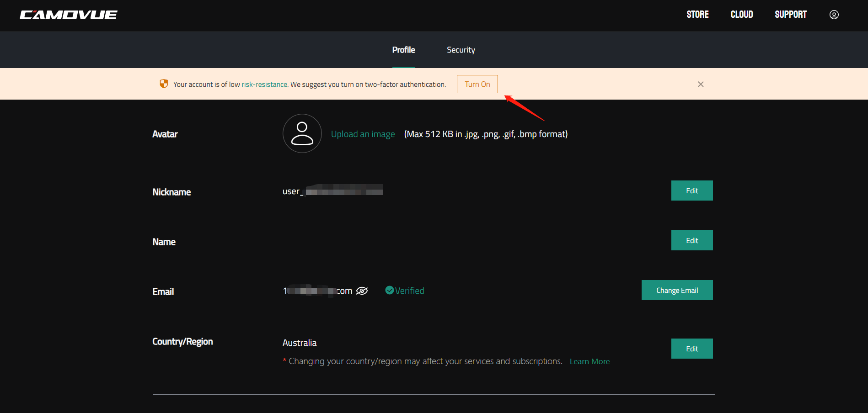Edit the Name field

point(692,240)
